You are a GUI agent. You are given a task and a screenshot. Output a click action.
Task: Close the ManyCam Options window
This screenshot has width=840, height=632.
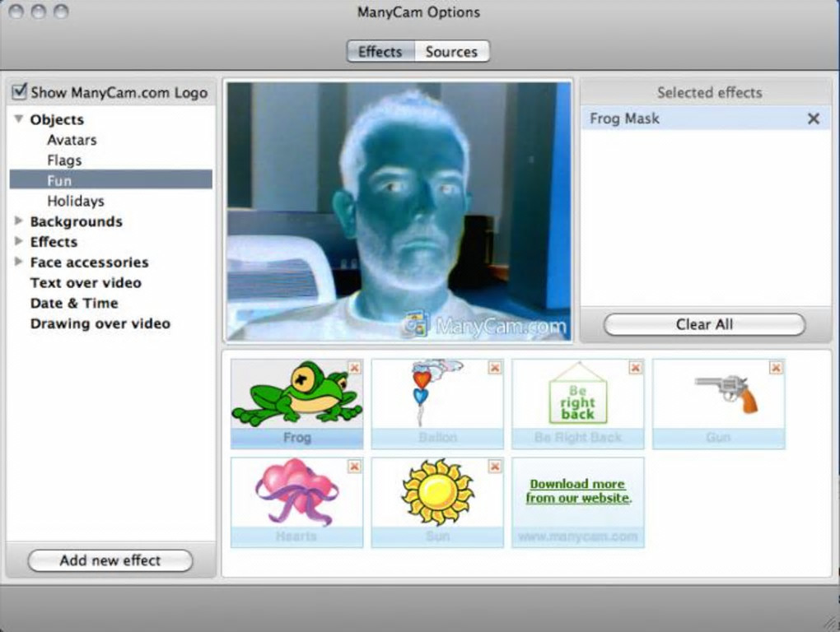coord(16,12)
